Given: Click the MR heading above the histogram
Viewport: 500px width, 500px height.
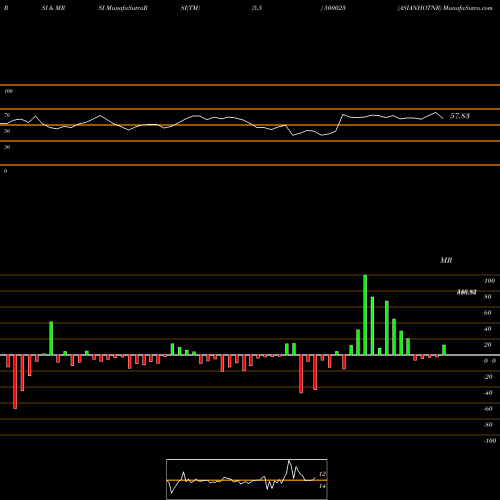Looking at the screenshot, I should 446,260.
